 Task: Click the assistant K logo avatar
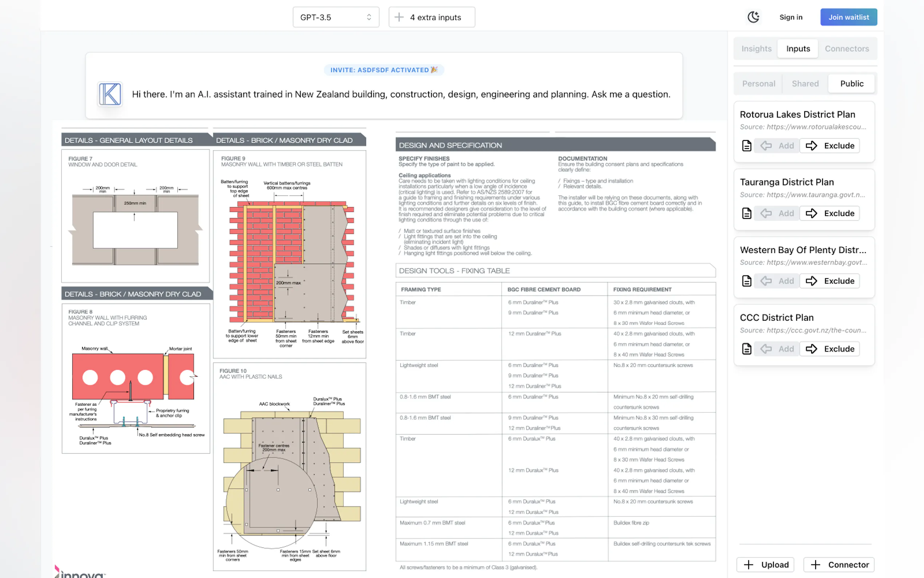109,94
